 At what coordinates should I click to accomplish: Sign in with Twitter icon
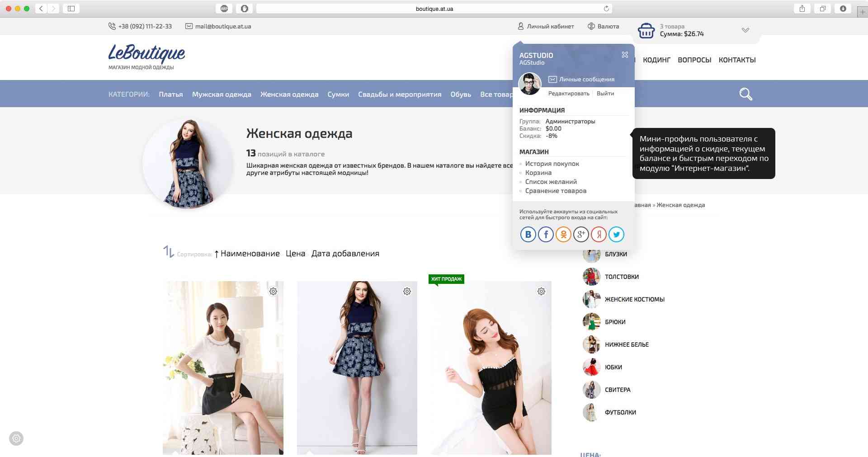click(x=616, y=234)
